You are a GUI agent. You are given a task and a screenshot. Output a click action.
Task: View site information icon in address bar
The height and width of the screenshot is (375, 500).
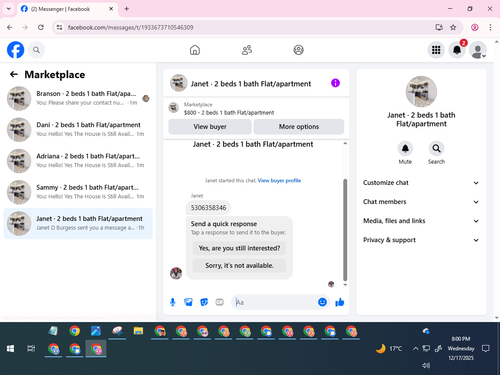tap(59, 27)
